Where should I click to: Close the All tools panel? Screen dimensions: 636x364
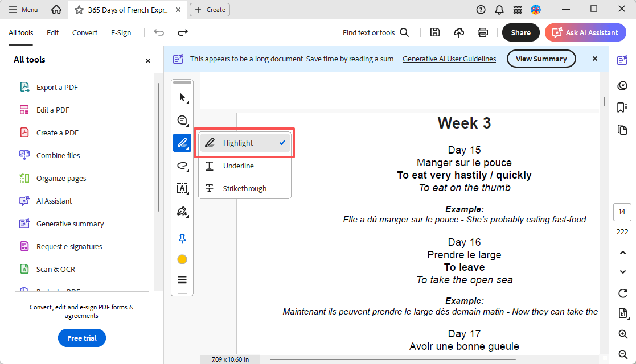(x=148, y=61)
